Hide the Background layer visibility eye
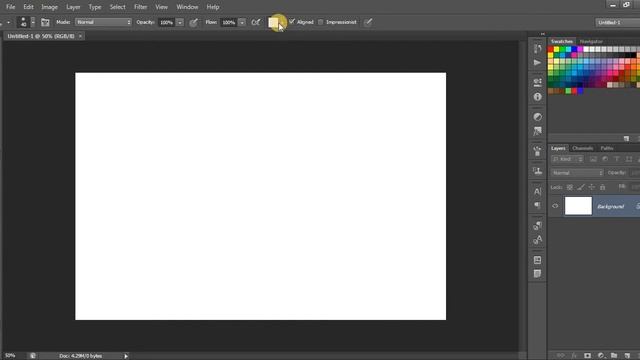Viewport: 640px width, 360px height. click(555, 207)
